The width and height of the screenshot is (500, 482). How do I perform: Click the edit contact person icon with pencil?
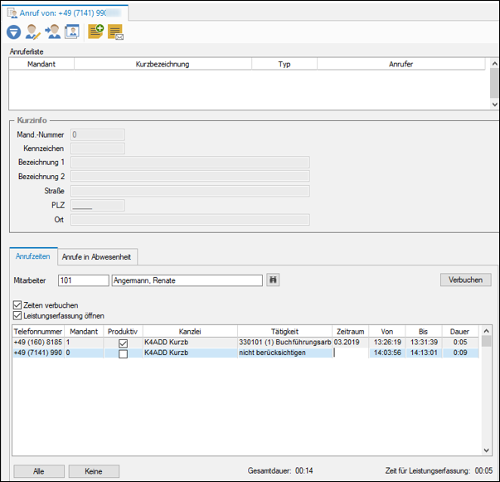(x=33, y=32)
